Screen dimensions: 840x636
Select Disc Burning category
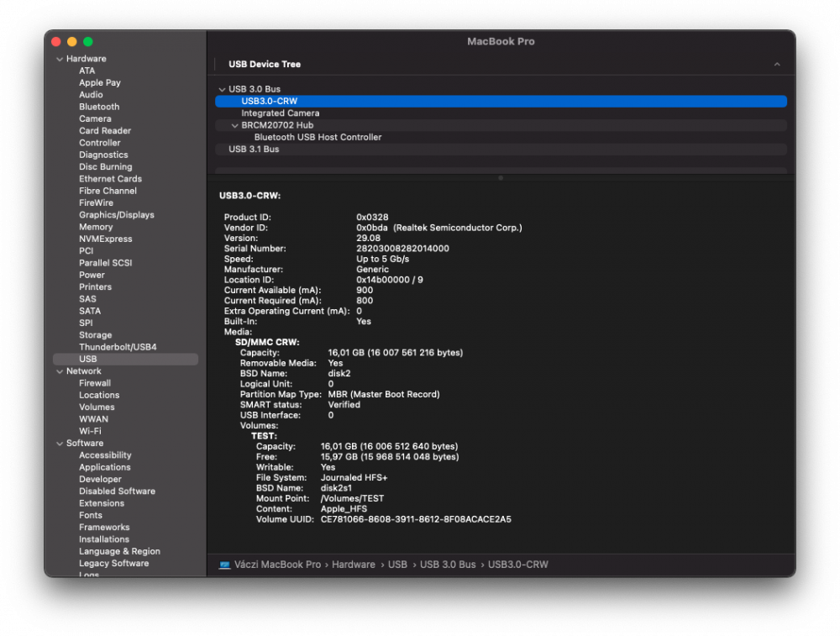coord(106,166)
